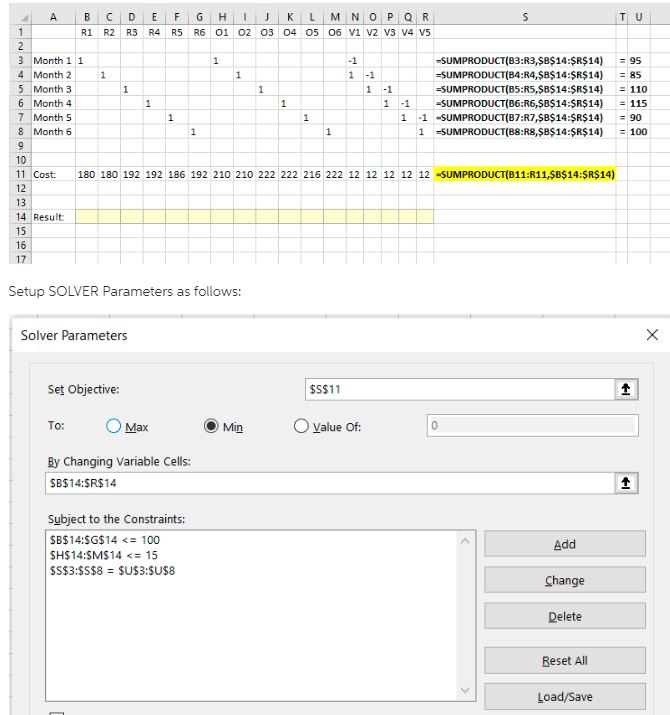The image size is (670, 715).
Task: Click the Reset All button
Action: 565,660
